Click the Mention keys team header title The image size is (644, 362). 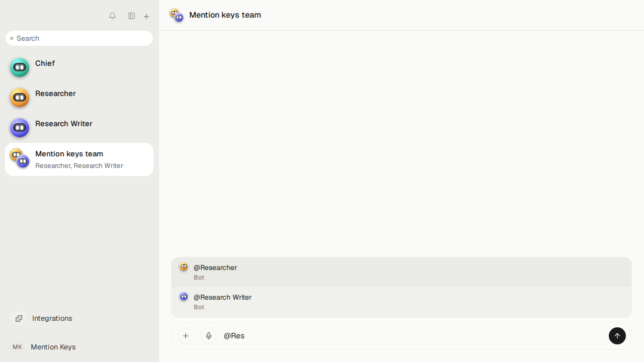click(x=225, y=15)
